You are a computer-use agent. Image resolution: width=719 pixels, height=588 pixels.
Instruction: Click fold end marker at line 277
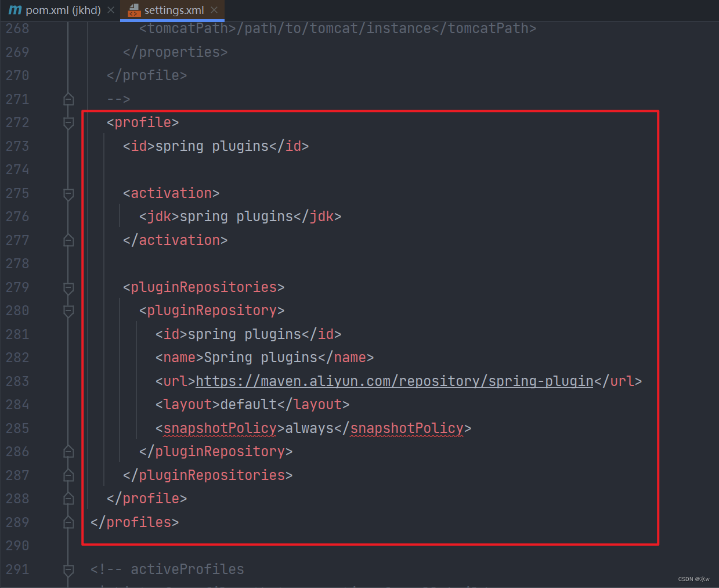tap(68, 240)
